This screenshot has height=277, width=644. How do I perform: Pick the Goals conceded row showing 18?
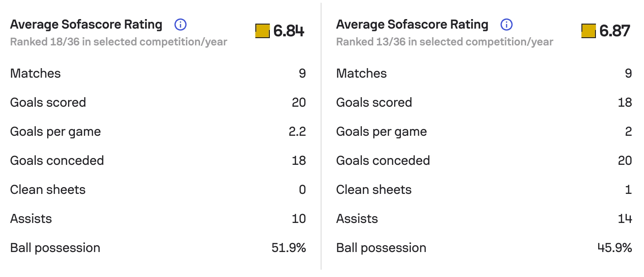[158, 161]
